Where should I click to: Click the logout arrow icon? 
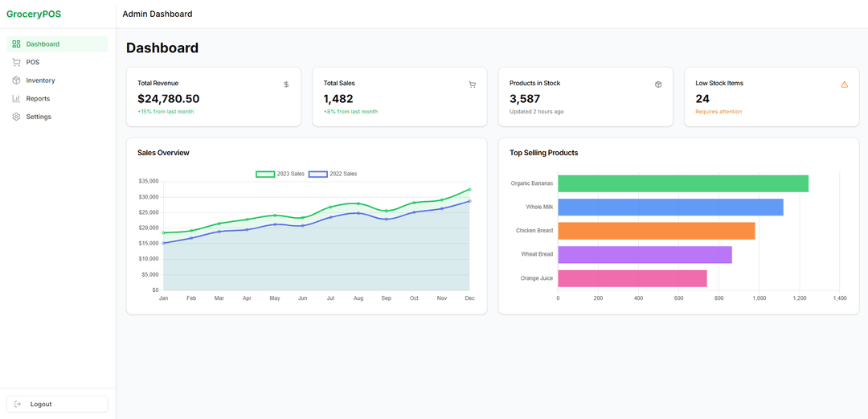pyautogui.click(x=18, y=404)
